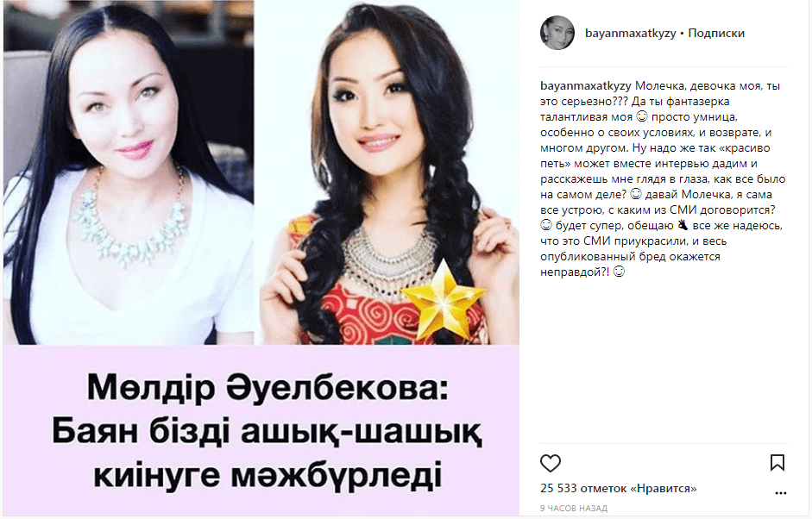The image size is (812, 519).
Task: Toggle the Подписки following button
Action: tap(716, 33)
